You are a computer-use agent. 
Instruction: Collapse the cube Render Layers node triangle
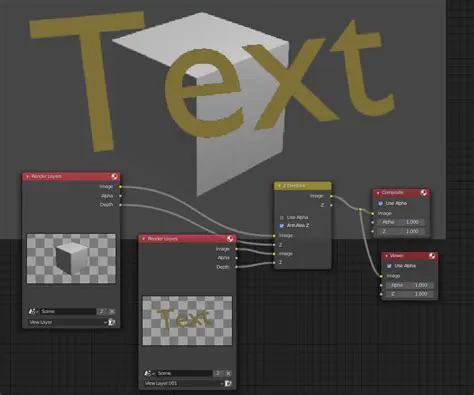click(27, 176)
